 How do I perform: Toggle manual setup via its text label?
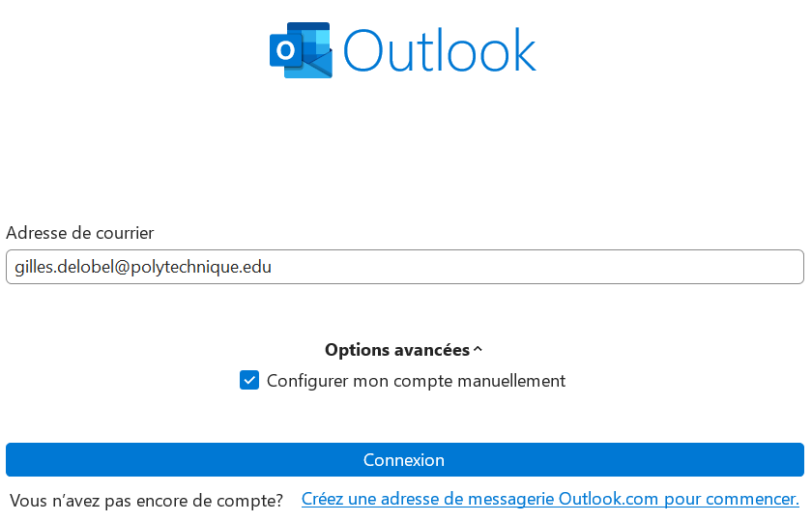(416, 381)
